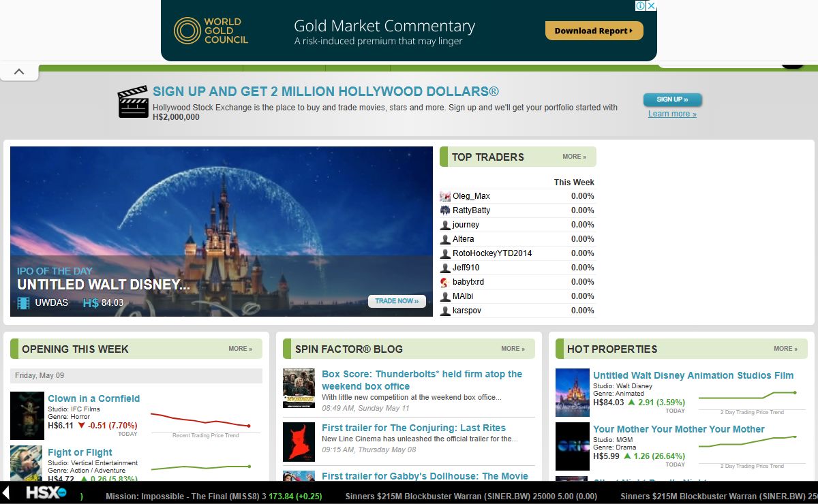
Task: Click the Friday, May 09 date header
Action: tap(136, 376)
